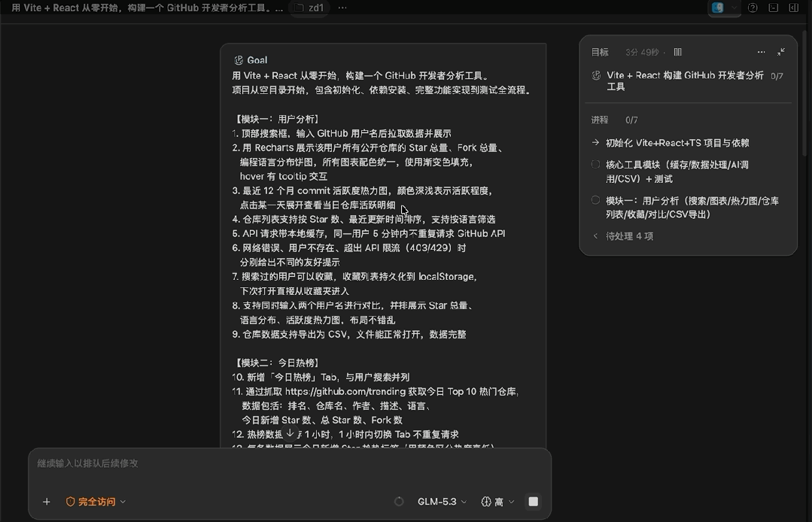
Task: Click the https://github.com/trending URL text
Action: [x=345, y=392]
